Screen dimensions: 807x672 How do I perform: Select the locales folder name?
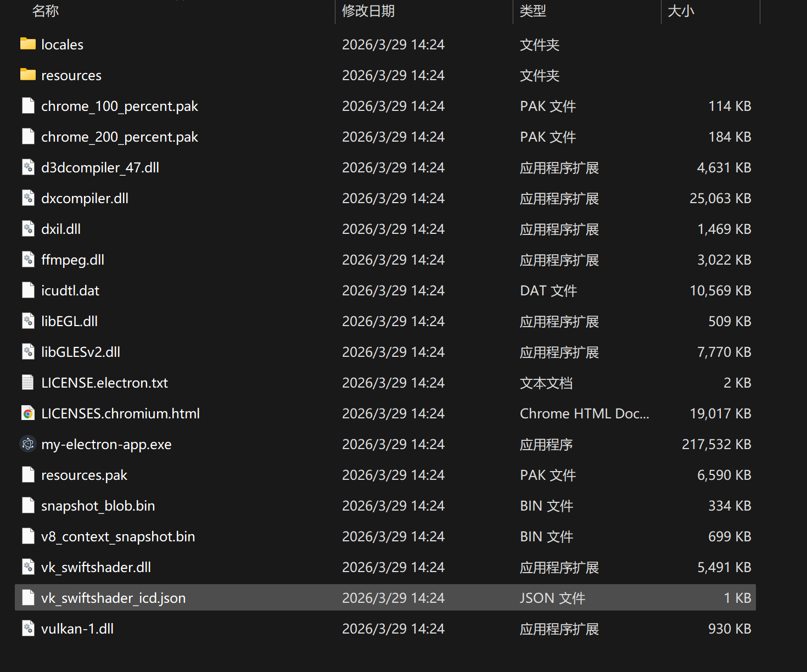pos(62,44)
